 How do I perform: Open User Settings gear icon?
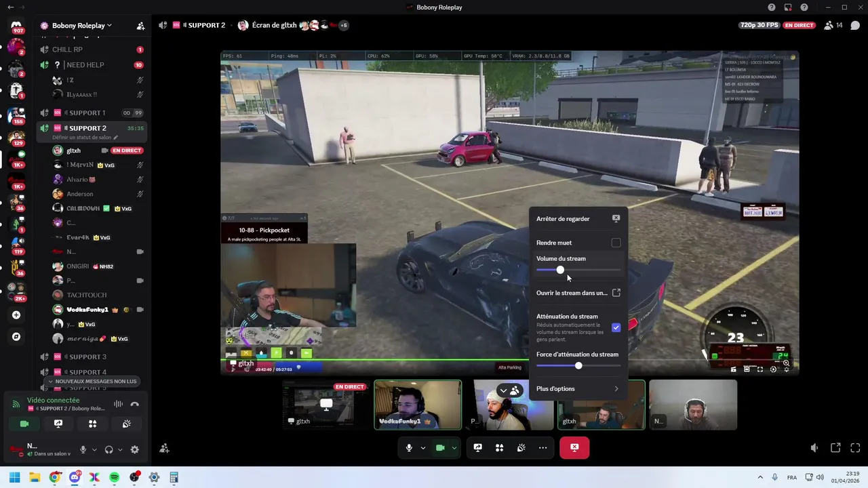coord(134,449)
